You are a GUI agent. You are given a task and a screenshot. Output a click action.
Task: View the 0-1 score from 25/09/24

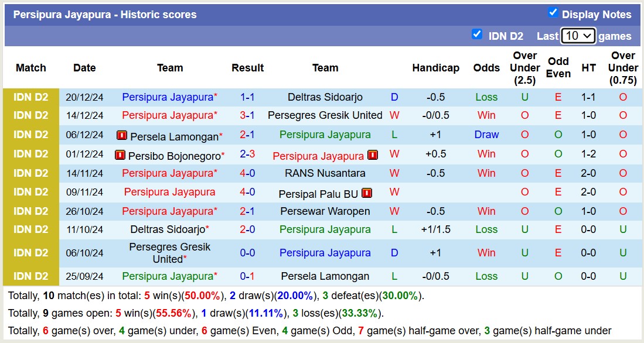click(x=247, y=276)
